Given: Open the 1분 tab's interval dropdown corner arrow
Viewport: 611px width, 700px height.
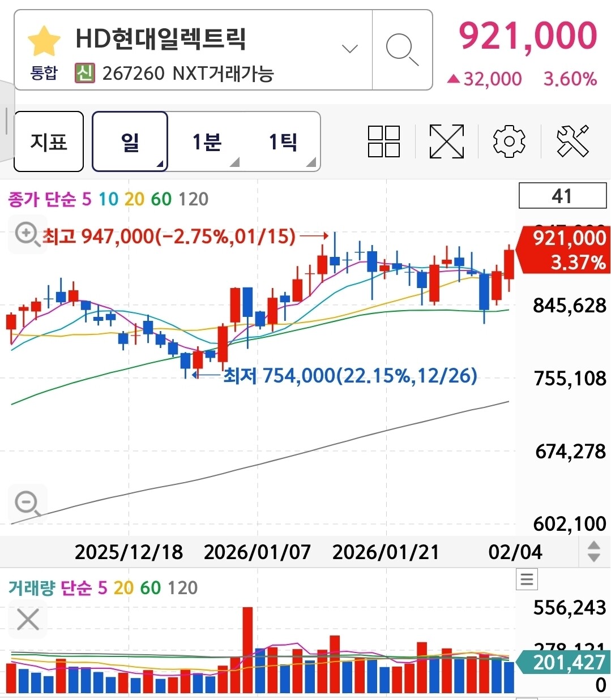Looking at the screenshot, I should (x=234, y=162).
